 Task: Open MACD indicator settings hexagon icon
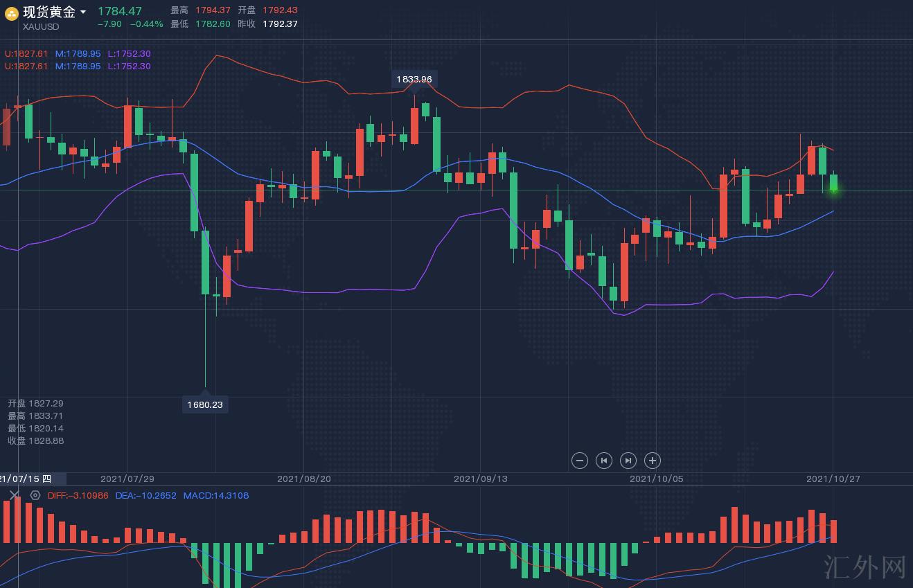point(35,495)
